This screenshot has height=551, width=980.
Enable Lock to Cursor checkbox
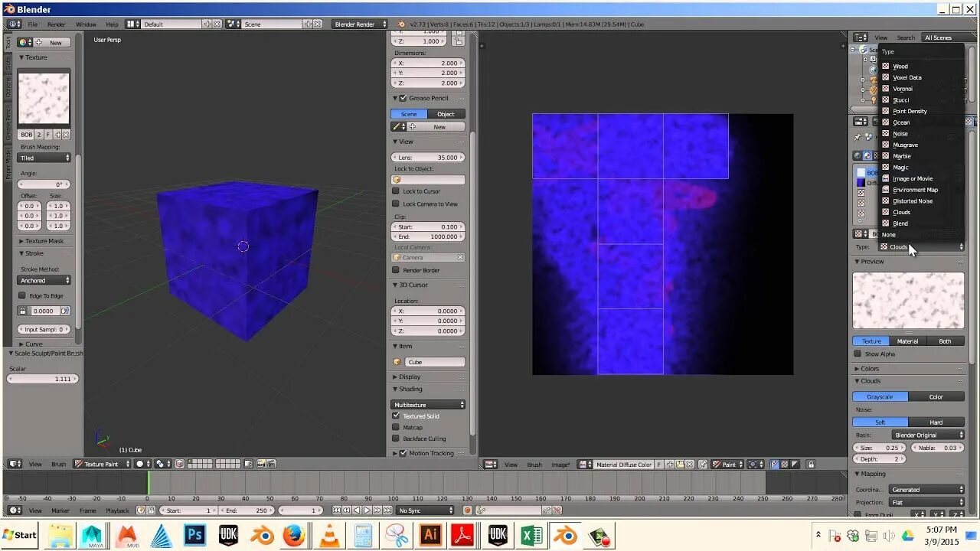(396, 191)
